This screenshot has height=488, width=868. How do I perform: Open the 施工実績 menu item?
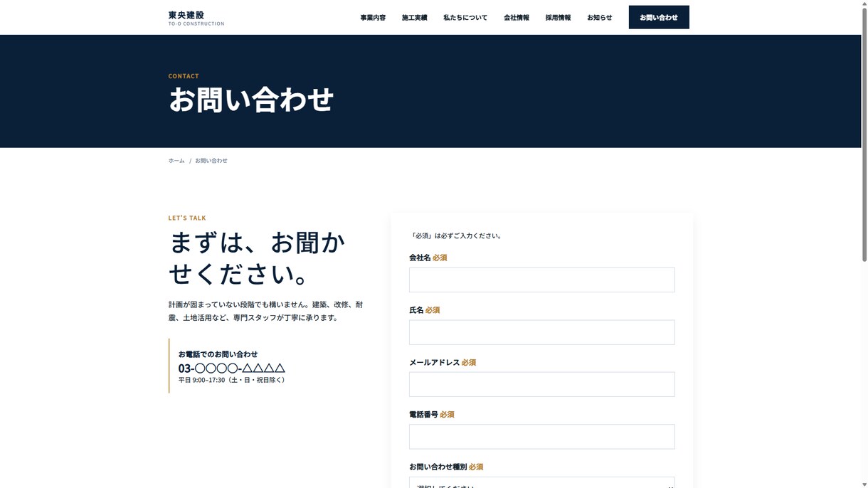click(x=414, y=17)
